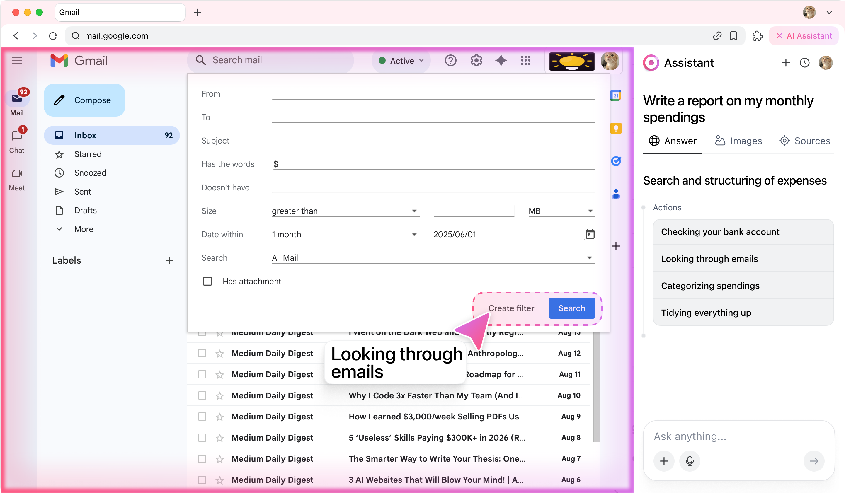Copy page link icon in address bar

pyautogui.click(x=717, y=36)
